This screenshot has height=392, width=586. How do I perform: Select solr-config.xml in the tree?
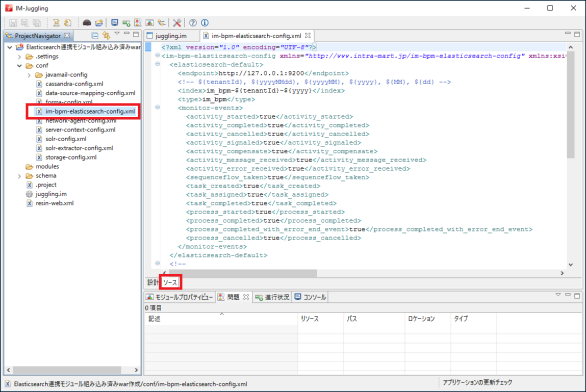[65, 139]
